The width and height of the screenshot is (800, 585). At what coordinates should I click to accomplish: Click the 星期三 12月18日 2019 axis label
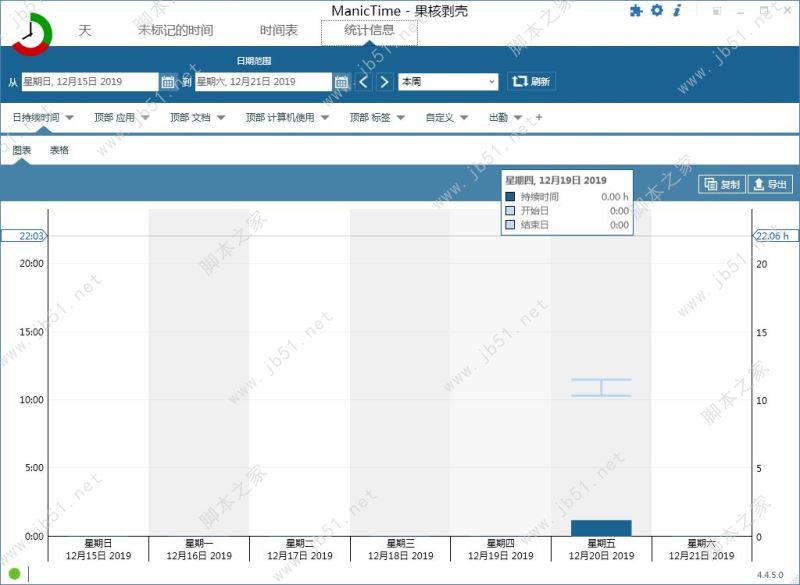coord(401,550)
